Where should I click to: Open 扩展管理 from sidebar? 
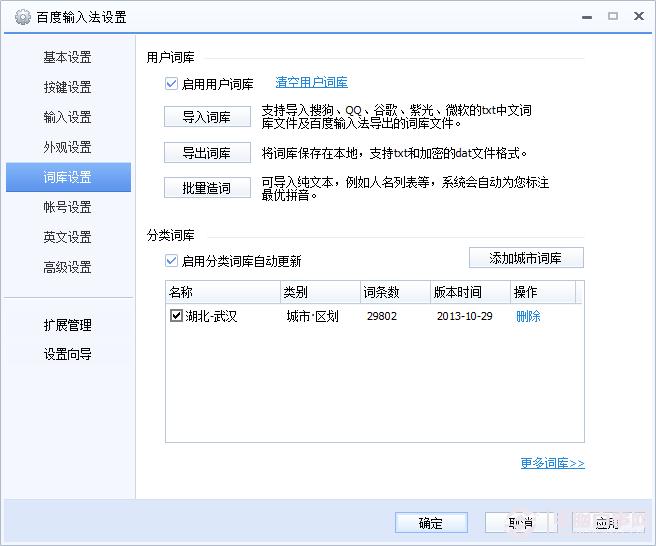point(68,325)
